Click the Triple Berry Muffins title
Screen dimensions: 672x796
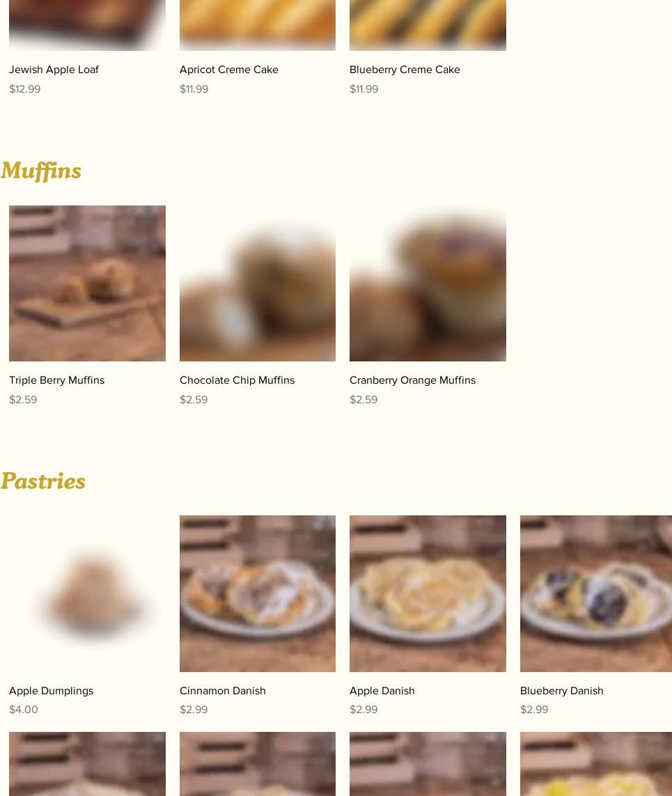coord(57,380)
